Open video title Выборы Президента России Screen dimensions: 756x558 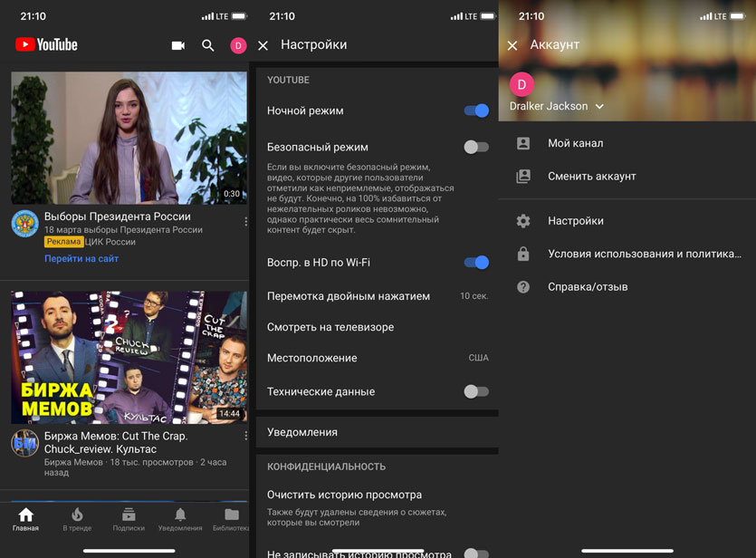click(x=118, y=216)
